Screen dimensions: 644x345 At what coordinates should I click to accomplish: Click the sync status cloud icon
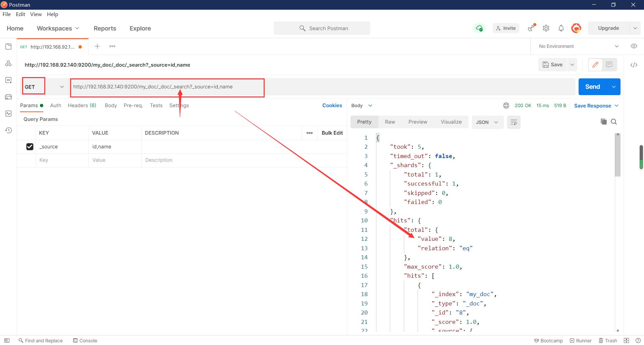click(x=479, y=28)
